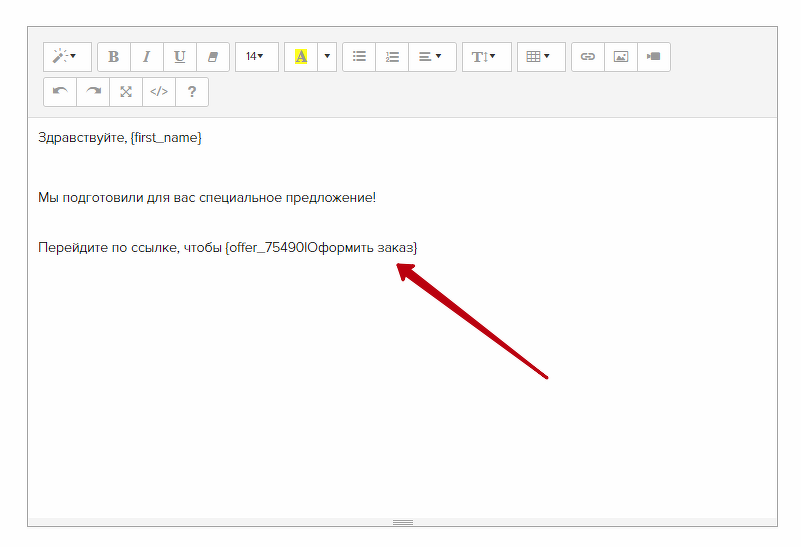
Task: Expand the color picker arrow next to A
Action: 327,57
